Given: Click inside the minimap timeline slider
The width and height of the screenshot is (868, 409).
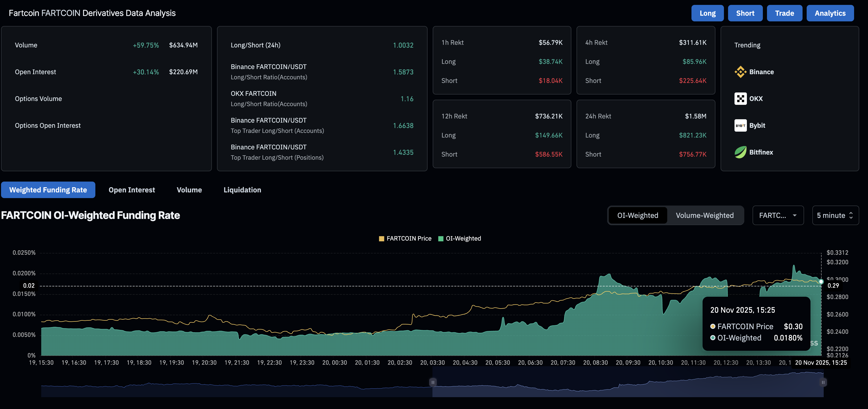Looking at the screenshot, I should click(627, 382).
